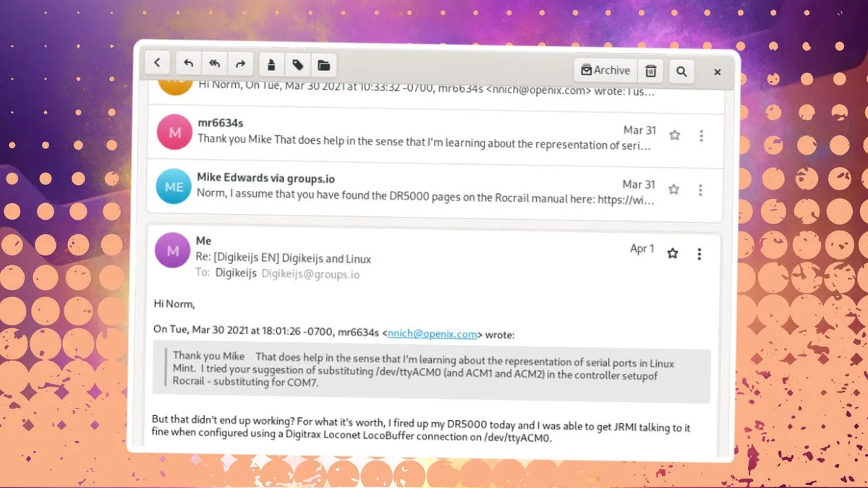Open the nnich@openix.com email link
The image size is (868, 488).
pyautogui.click(x=433, y=334)
